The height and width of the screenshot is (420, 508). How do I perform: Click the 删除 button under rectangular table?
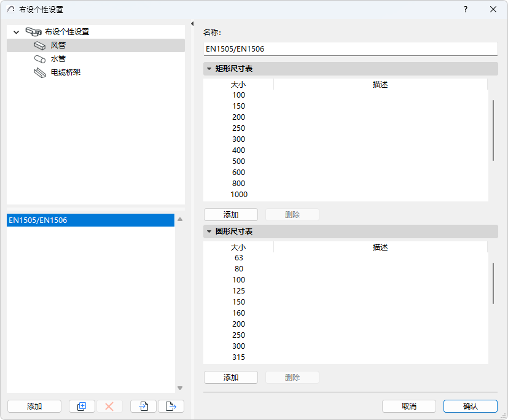[292, 215]
